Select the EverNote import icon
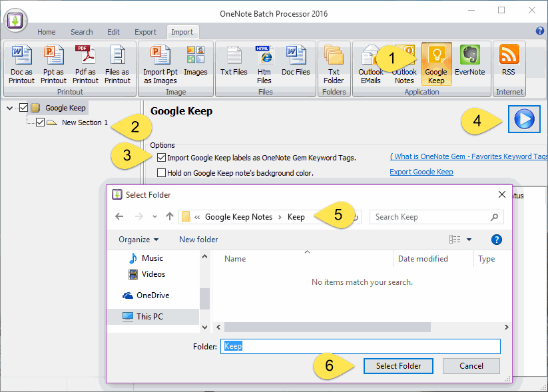The width and height of the screenshot is (548, 392). 469,61
